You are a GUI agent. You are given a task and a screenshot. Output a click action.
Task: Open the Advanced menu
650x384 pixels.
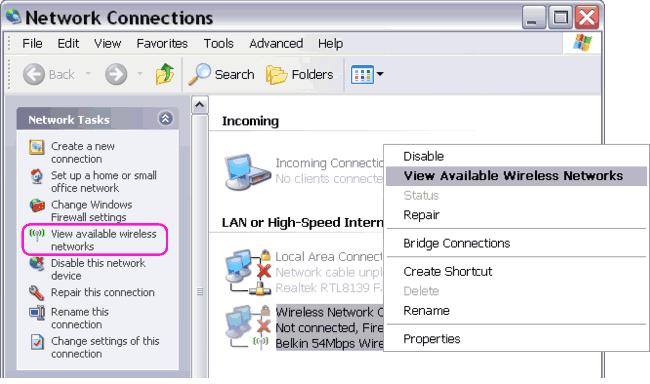(276, 43)
